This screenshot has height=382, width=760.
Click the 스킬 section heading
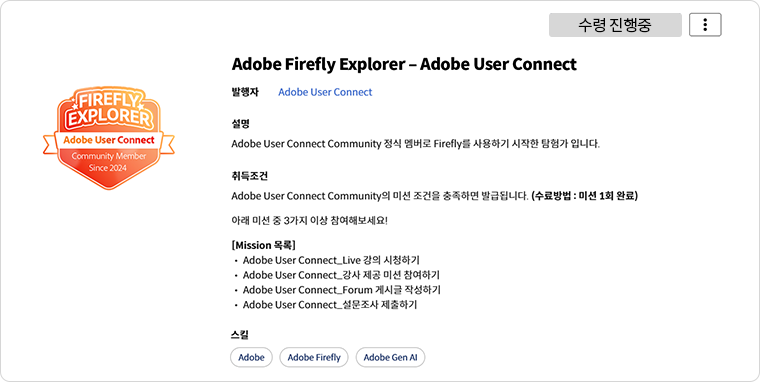(x=240, y=334)
